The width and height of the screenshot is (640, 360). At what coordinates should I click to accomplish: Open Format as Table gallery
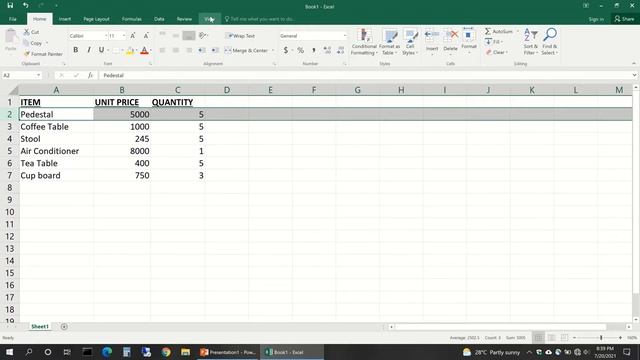pyautogui.click(x=389, y=42)
